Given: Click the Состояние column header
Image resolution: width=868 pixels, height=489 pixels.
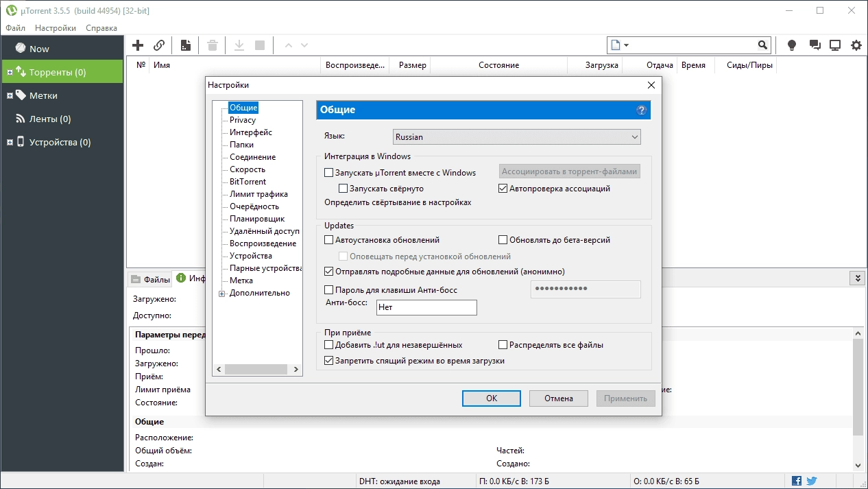Looking at the screenshot, I should tap(498, 65).
